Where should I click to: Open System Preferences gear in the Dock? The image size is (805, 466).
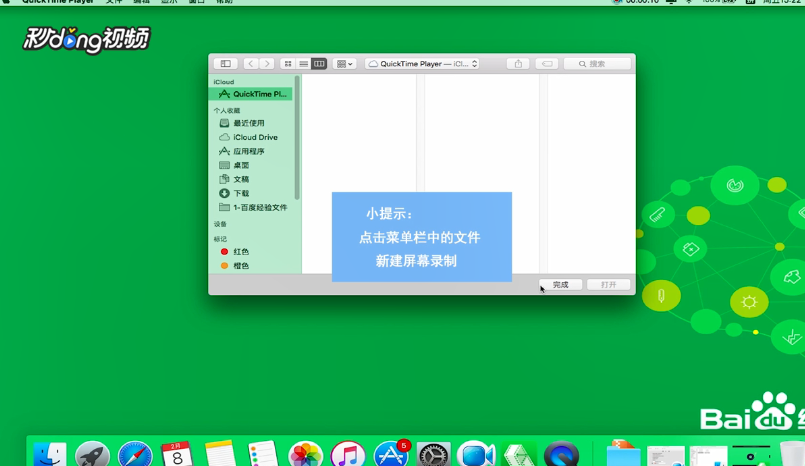point(433,454)
